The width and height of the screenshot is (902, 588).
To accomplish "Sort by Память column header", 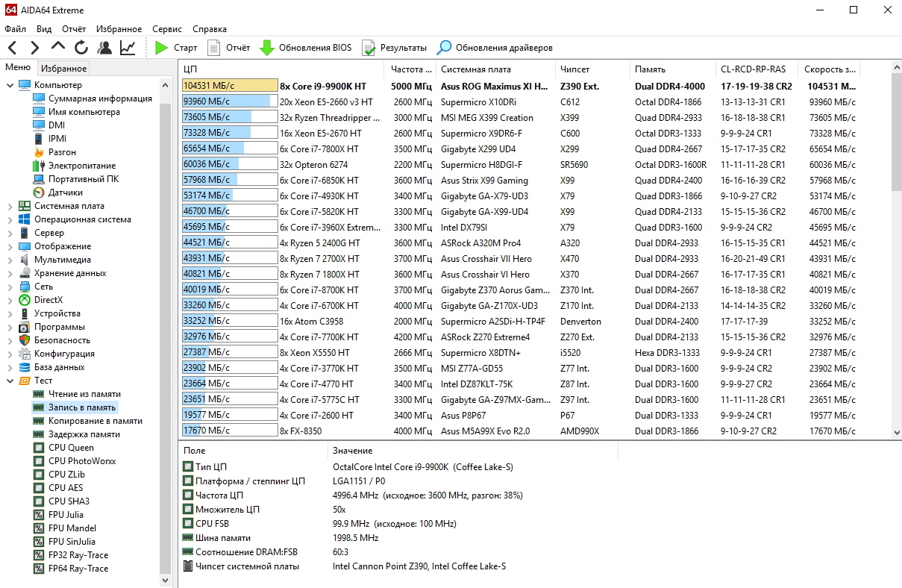I will click(x=672, y=69).
